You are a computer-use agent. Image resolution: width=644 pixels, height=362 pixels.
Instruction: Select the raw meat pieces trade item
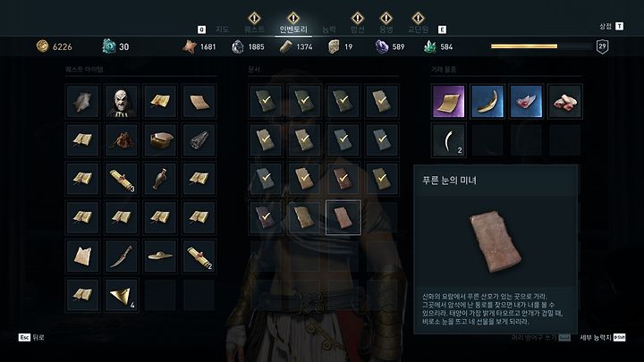[564, 101]
